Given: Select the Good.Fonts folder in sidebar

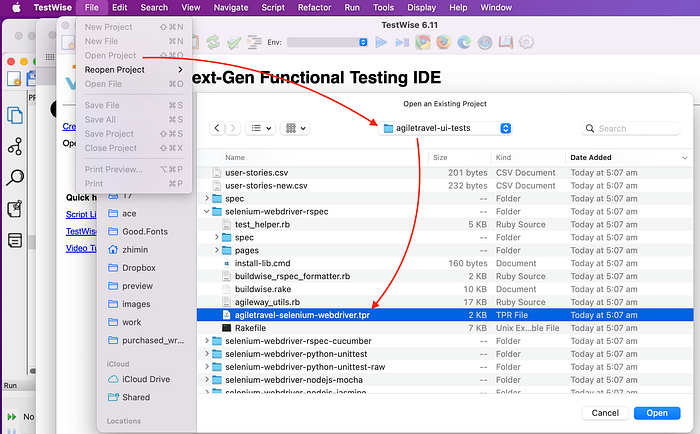Looking at the screenshot, I should click(x=145, y=231).
